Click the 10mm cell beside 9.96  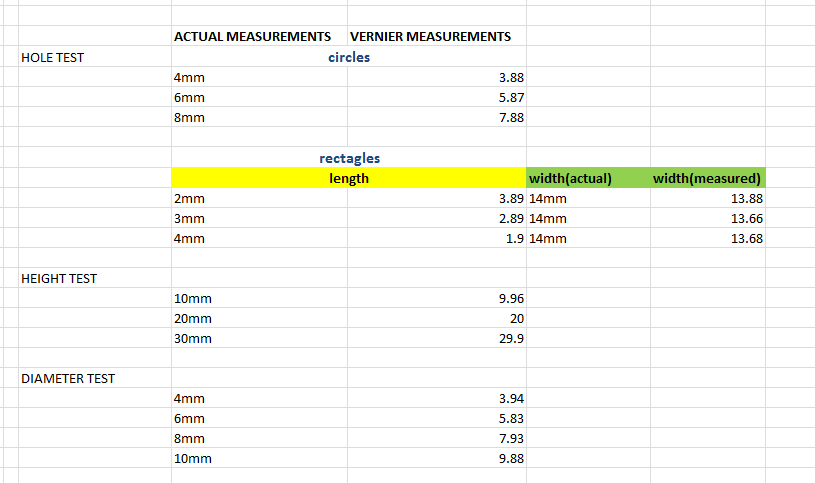tap(259, 298)
